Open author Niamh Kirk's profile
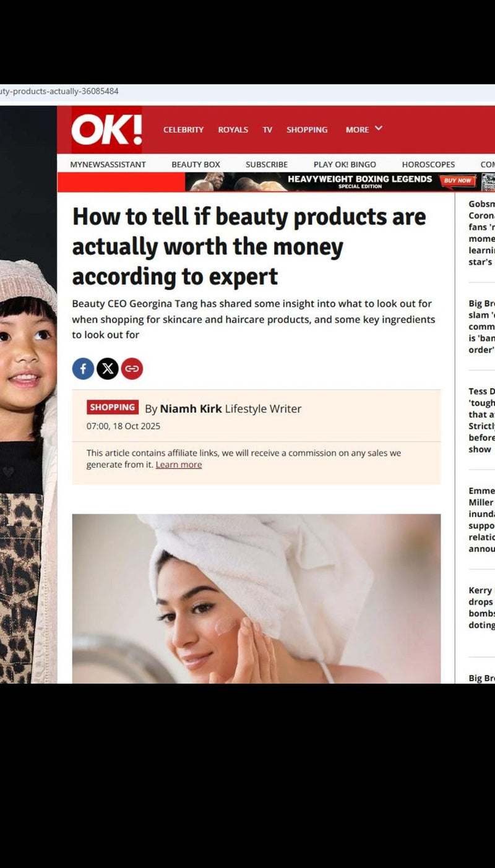Image resolution: width=495 pixels, height=868 pixels. (191, 409)
